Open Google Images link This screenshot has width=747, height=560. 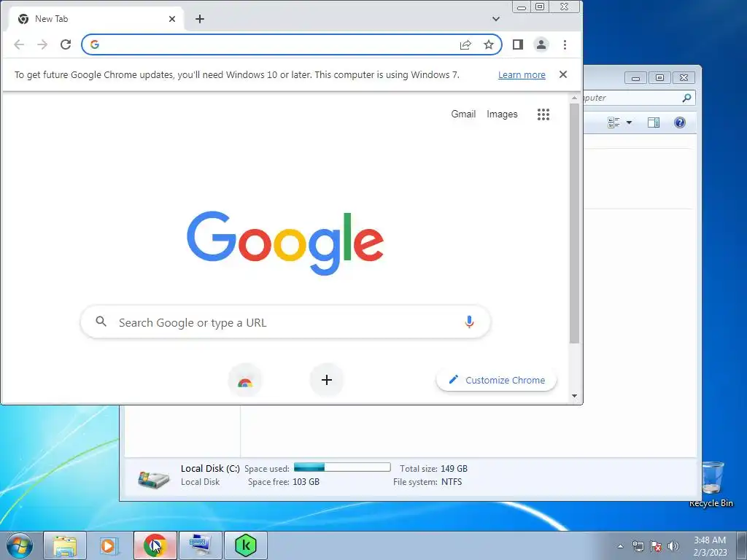point(502,114)
